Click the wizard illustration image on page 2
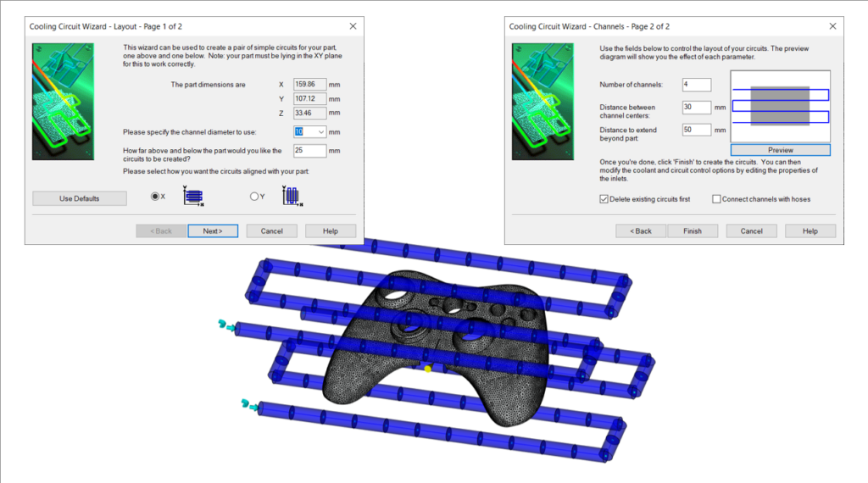The width and height of the screenshot is (868, 483). click(x=542, y=102)
